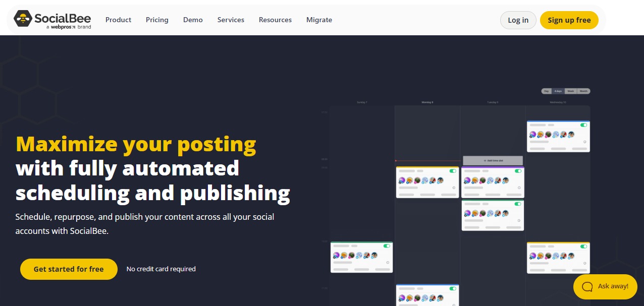Switch the calendar to Week view
This screenshot has width=644, height=306.
pos(571,91)
